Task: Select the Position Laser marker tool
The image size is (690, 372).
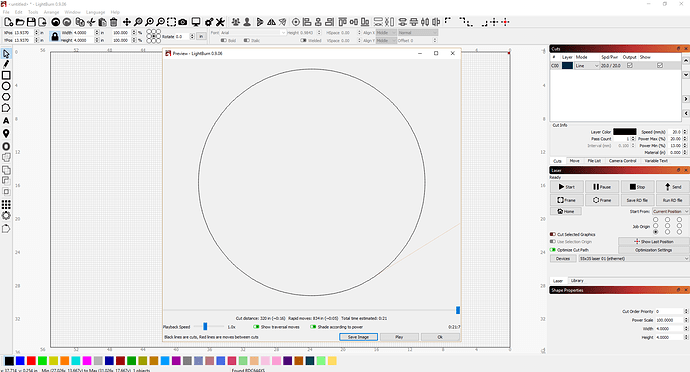Action: click(x=6, y=133)
